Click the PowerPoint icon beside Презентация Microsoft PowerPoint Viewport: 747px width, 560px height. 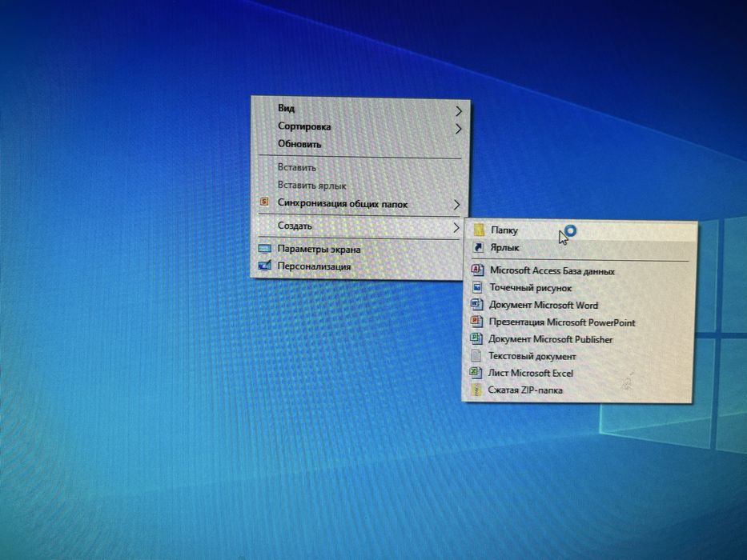pyautogui.click(x=476, y=322)
